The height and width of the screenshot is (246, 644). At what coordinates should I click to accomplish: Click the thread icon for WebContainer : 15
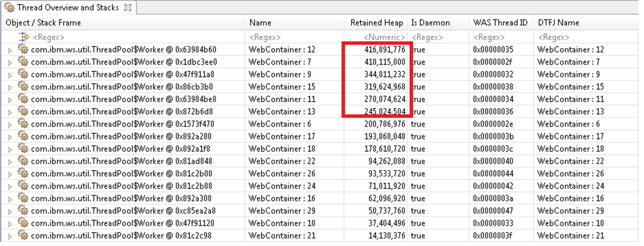[x=23, y=86]
